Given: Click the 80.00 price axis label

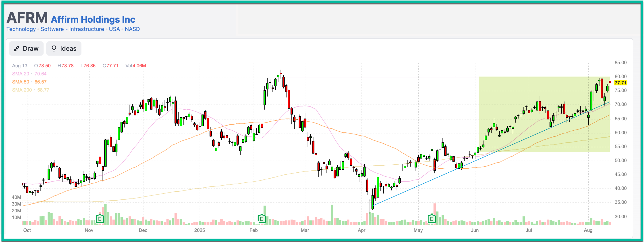Looking at the screenshot, I should [621, 76].
